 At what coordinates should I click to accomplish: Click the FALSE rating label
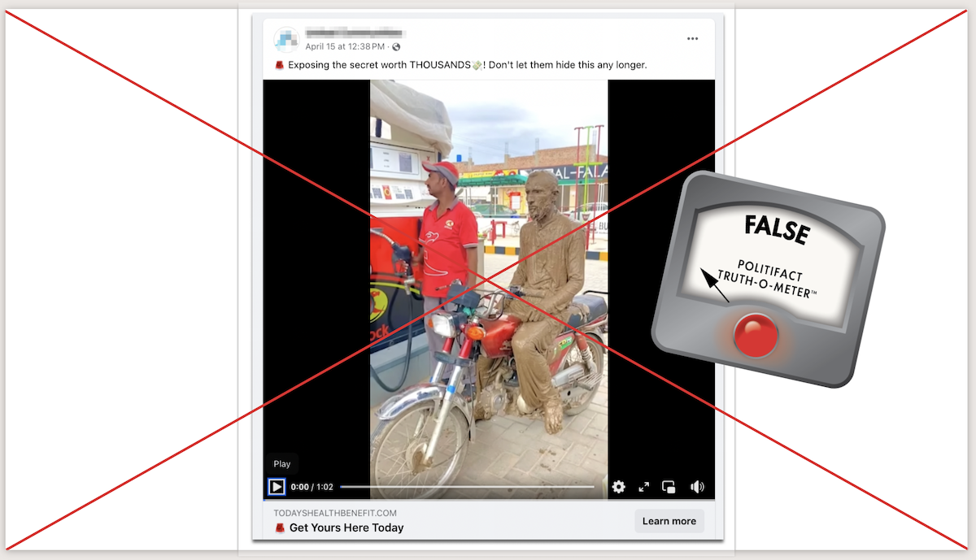[x=777, y=230]
